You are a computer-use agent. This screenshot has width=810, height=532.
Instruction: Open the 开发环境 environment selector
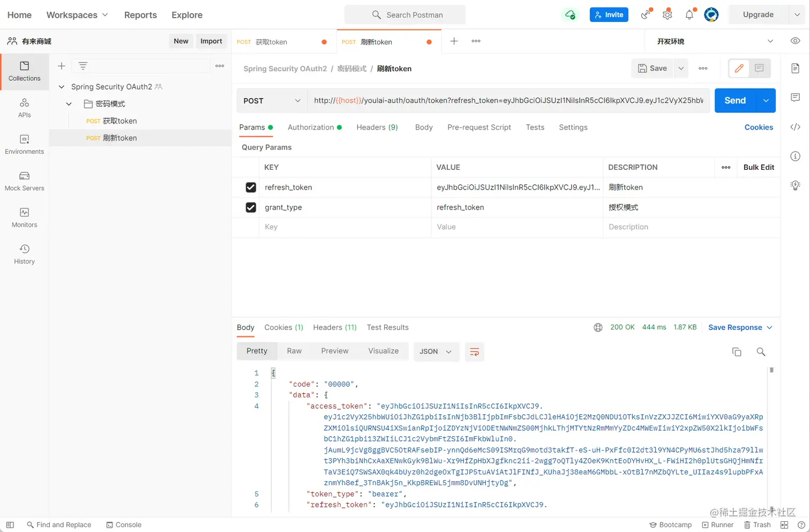(714, 41)
